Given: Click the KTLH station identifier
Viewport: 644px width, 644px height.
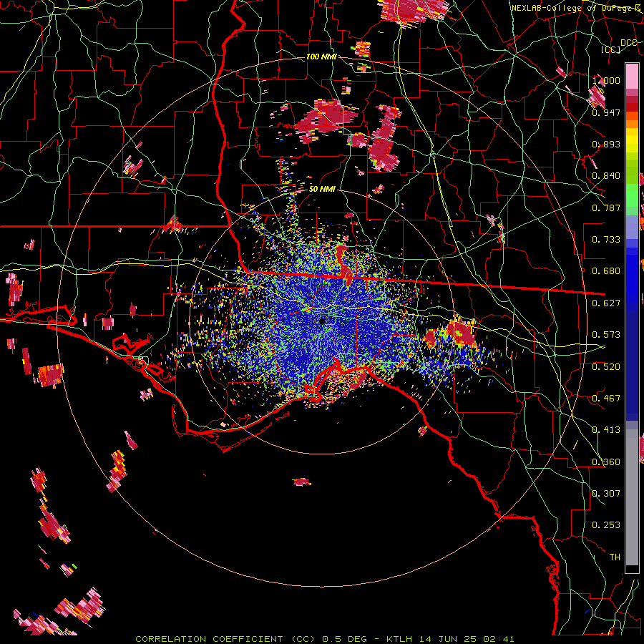Looking at the screenshot, I should tap(399, 639).
